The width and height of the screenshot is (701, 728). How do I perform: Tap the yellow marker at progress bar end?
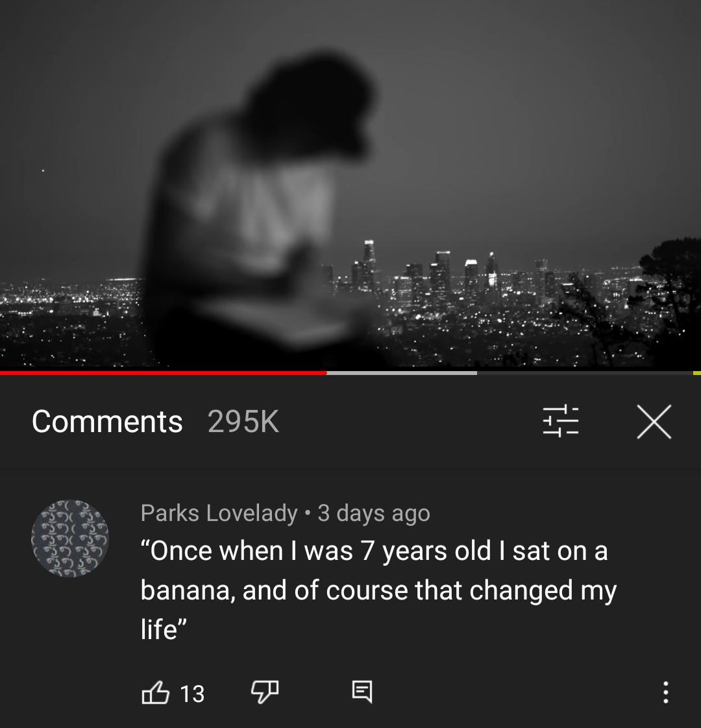tap(696, 372)
